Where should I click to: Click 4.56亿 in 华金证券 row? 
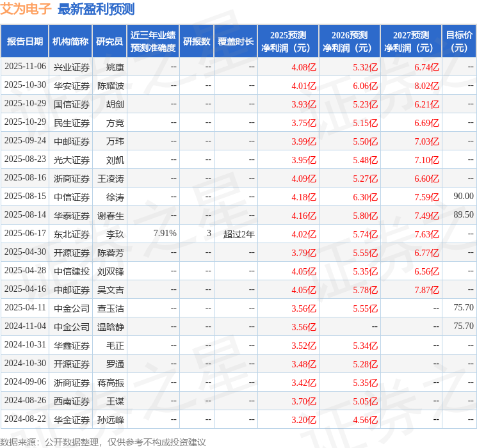[366, 420]
